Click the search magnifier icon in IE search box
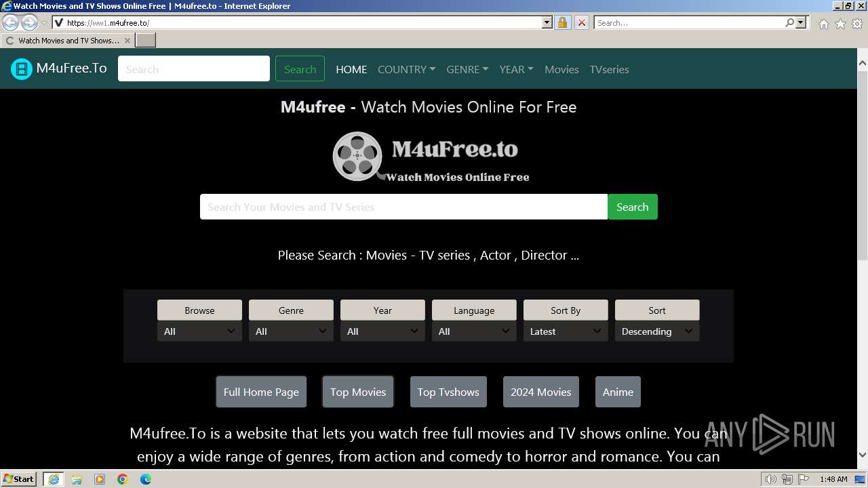This screenshot has width=868, height=488. (x=789, y=22)
